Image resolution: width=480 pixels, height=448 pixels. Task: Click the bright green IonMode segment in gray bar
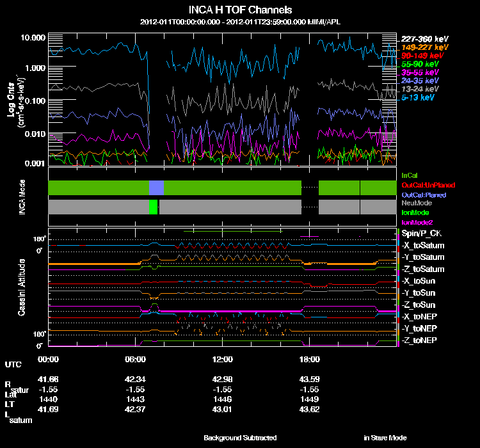(x=153, y=207)
